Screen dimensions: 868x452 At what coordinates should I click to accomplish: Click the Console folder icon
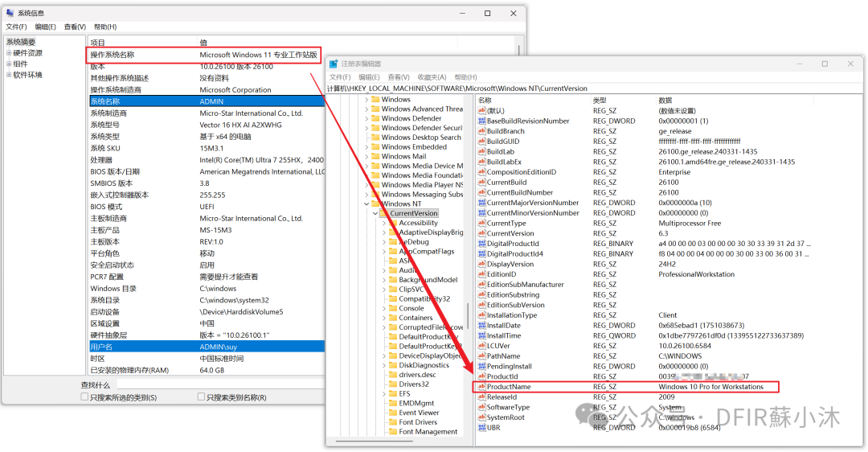coord(393,308)
